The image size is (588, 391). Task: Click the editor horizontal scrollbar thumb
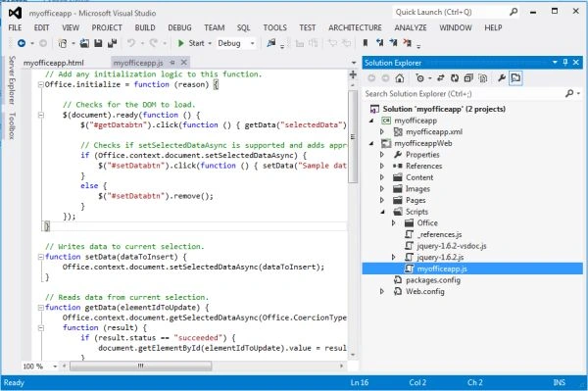pos(140,366)
